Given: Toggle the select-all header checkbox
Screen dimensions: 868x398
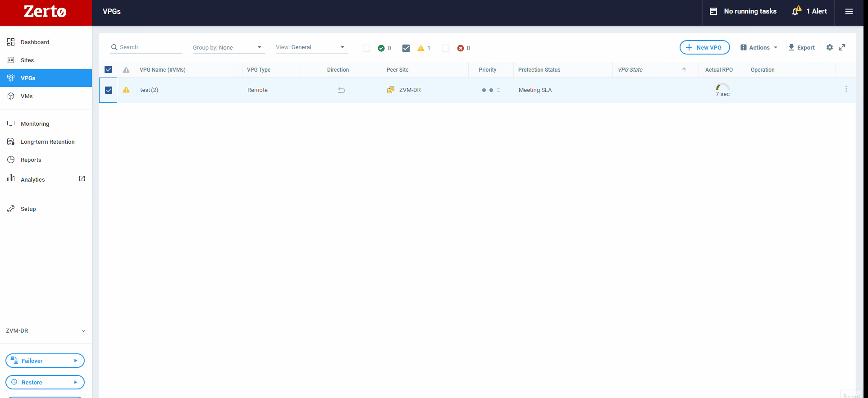Looking at the screenshot, I should [x=108, y=69].
